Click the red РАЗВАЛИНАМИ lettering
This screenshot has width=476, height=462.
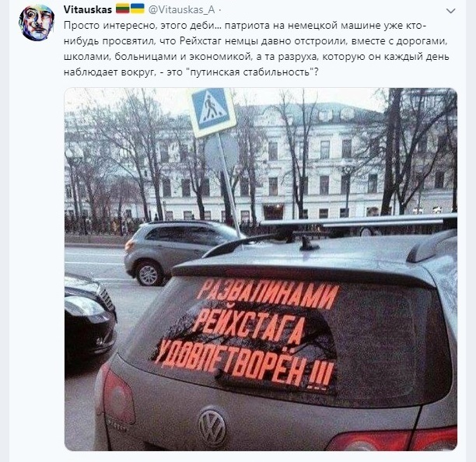268,293
